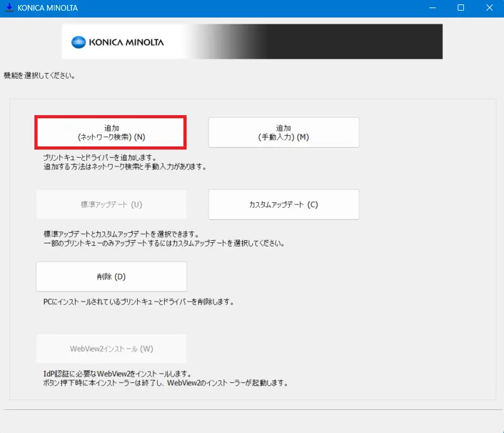The width and height of the screenshot is (504, 433).
Task: Close the Konica Minolta installer window
Action: (x=489, y=8)
